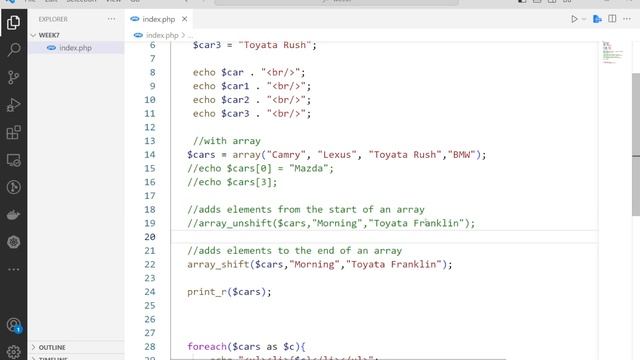Image resolution: width=640 pixels, height=360 pixels.
Task: Open the Extensions view
Action: [13, 132]
